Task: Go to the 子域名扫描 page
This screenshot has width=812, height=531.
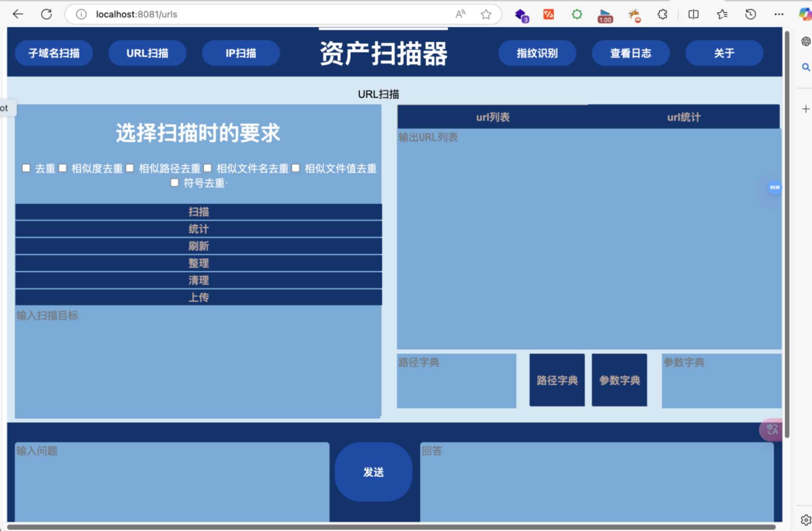Action: tap(54, 53)
